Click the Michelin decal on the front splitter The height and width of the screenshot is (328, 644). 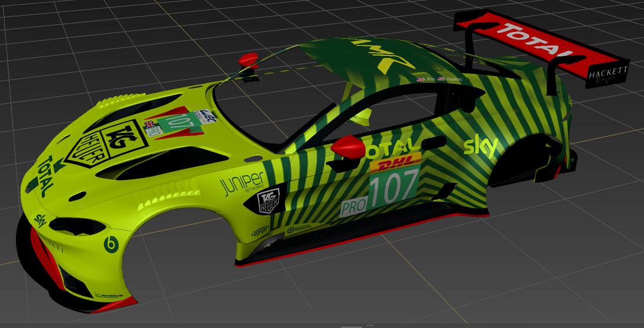point(109,295)
